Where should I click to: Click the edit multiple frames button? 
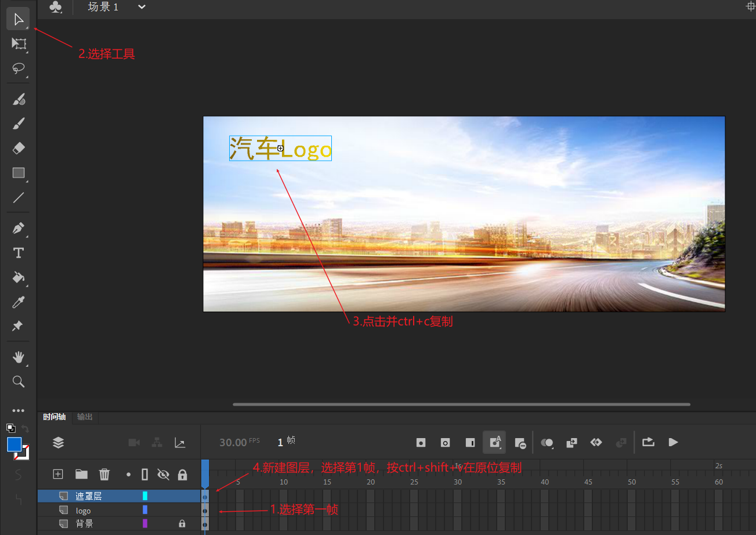click(x=571, y=443)
